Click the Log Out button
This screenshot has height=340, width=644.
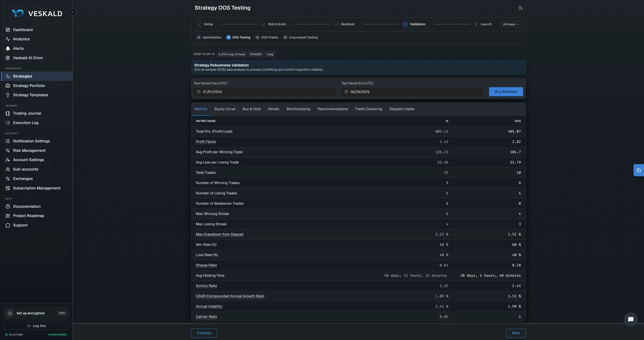point(36,326)
